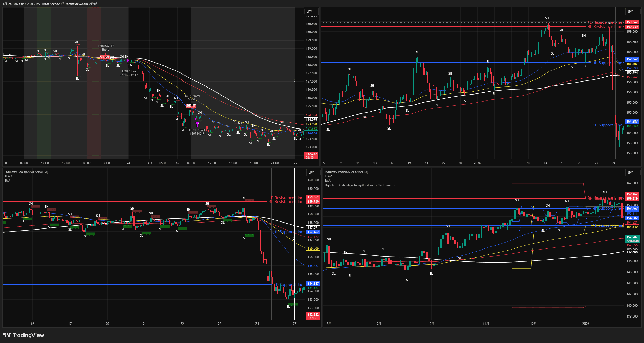Image resolution: width=644 pixels, height=343 pixels.
Task: Open the JPY dropdown on the bottom-left chart
Action: [313, 172]
